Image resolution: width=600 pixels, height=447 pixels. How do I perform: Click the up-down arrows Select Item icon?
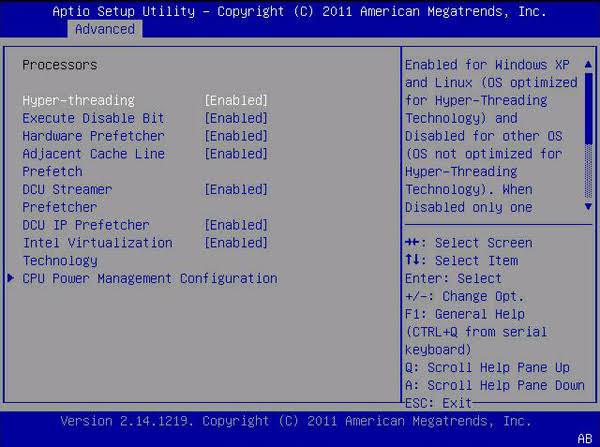[x=412, y=259]
